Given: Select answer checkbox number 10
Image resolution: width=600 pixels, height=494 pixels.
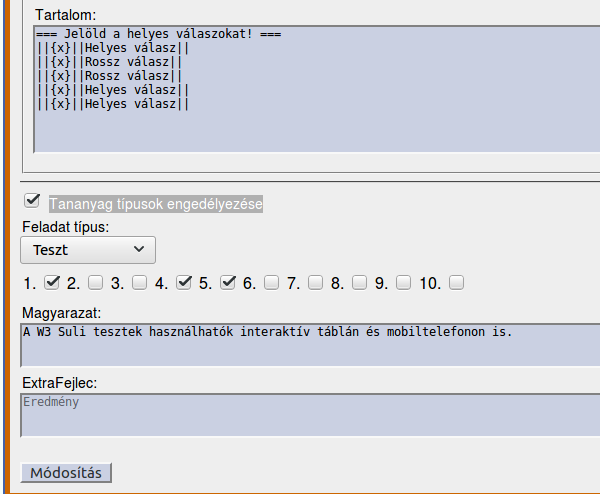Looking at the screenshot, I should click(456, 282).
